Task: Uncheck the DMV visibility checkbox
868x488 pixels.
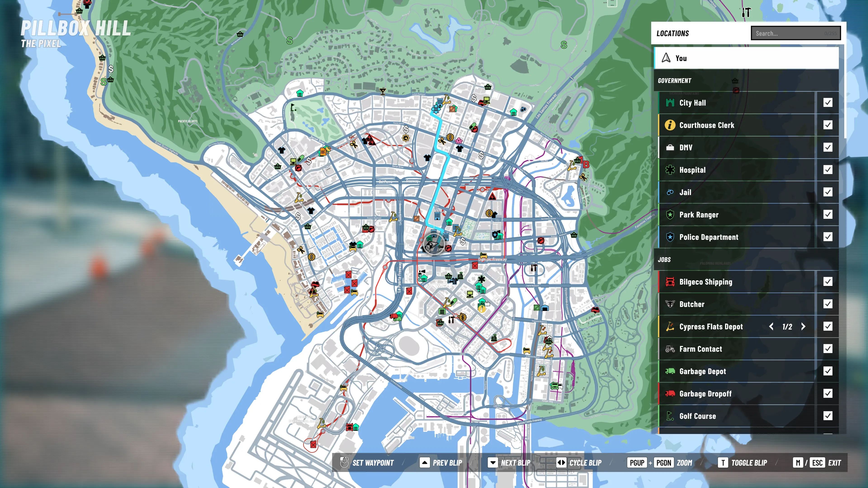Action: tap(828, 147)
